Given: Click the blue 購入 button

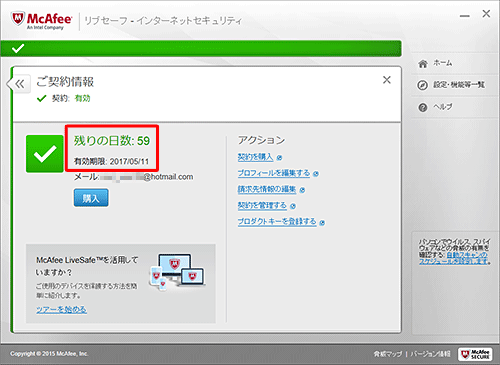Looking at the screenshot, I should 91,198.
